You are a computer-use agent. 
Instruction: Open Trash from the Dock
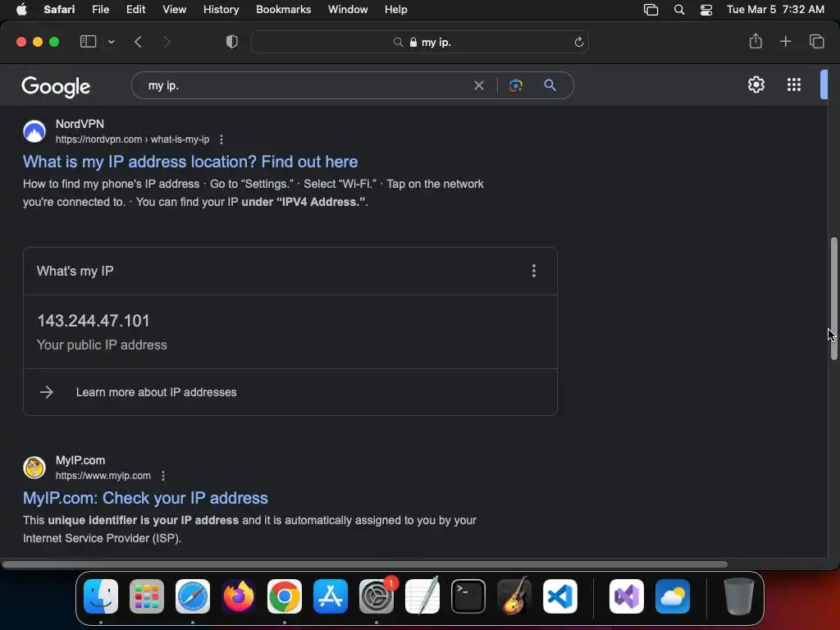pyautogui.click(x=739, y=596)
